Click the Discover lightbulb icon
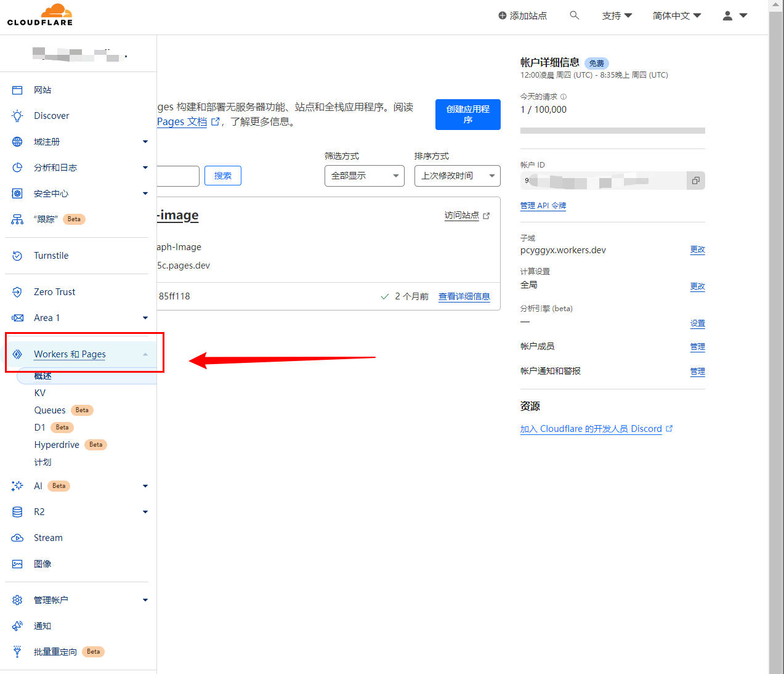Screen dimensions: 784x674 click(x=17, y=116)
